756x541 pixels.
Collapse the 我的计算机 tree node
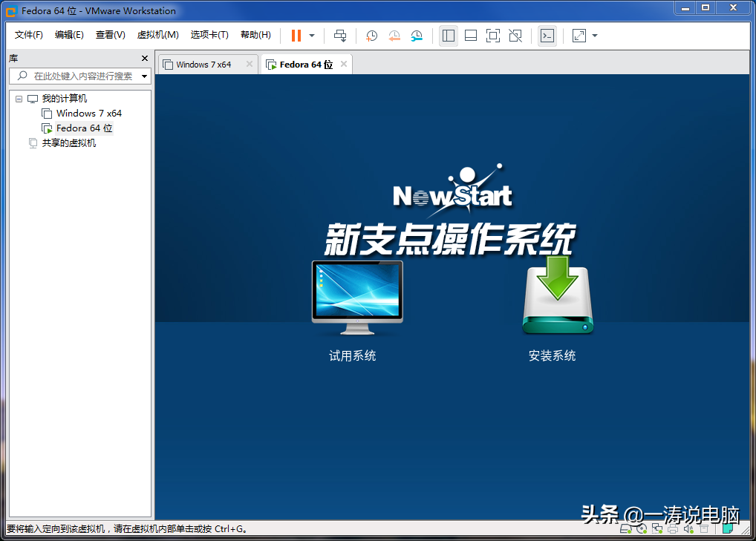[19, 99]
